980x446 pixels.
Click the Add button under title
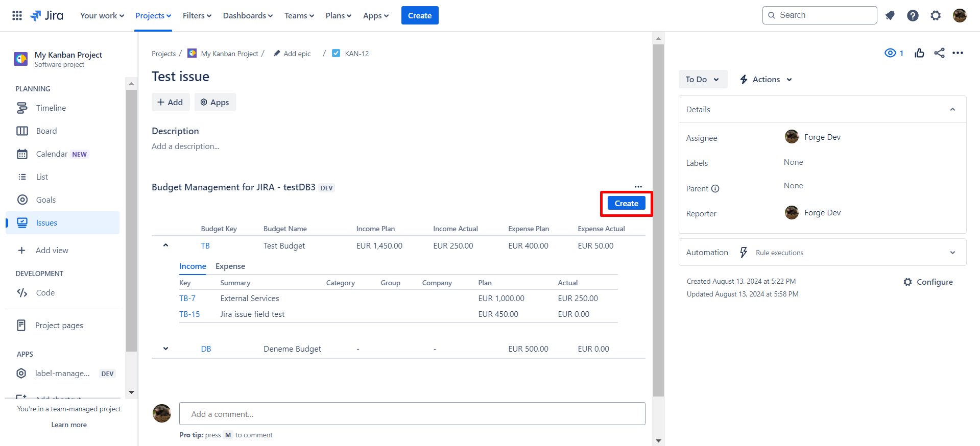pyautogui.click(x=171, y=102)
